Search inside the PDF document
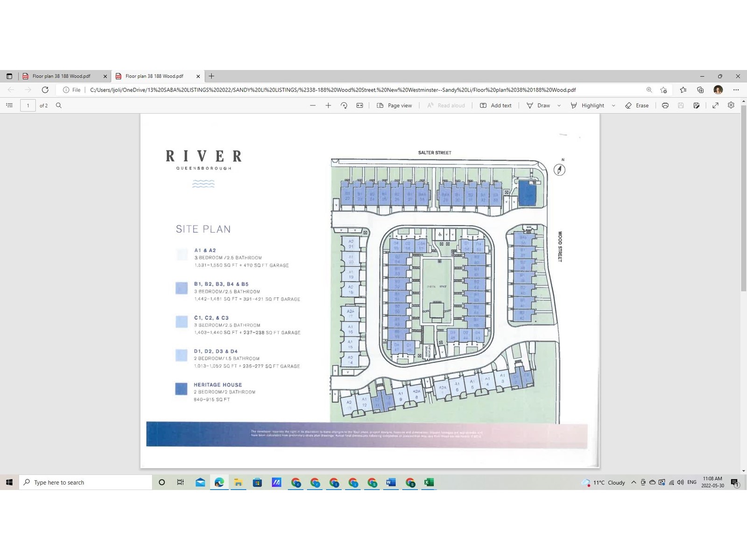The width and height of the screenshot is (747, 560). click(x=59, y=105)
